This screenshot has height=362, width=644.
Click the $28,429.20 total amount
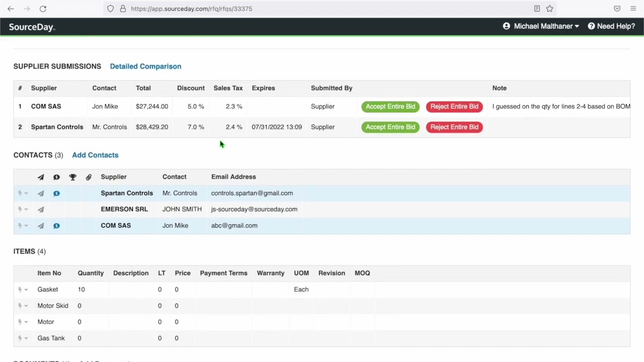click(x=151, y=127)
